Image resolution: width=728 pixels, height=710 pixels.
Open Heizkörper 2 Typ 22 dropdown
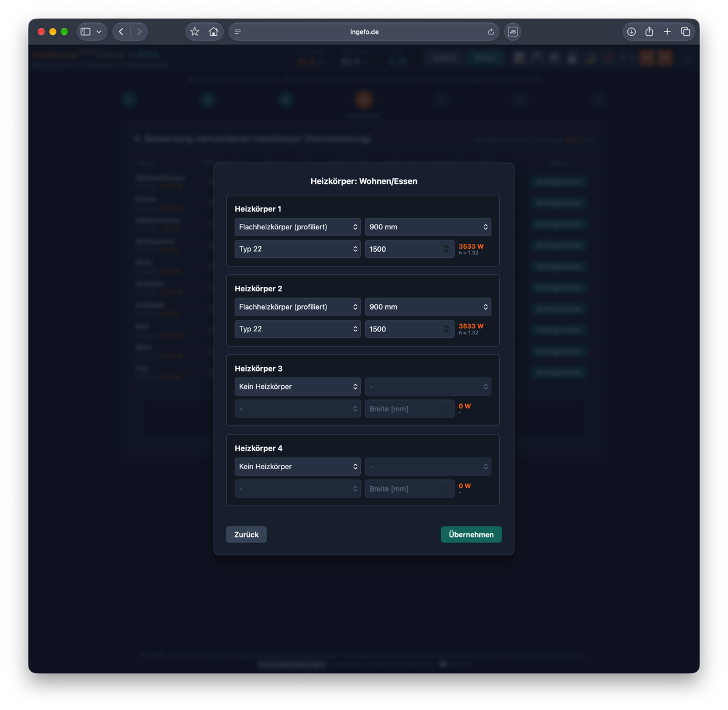click(298, 329)
